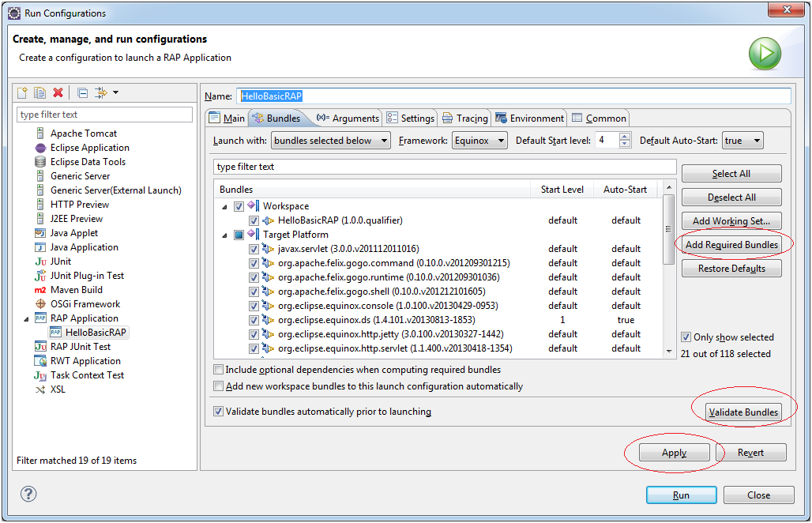Viewport: 812px width, 523px height.
Task: Select the XSL configuration icon
Action: (x=40, y=389)
